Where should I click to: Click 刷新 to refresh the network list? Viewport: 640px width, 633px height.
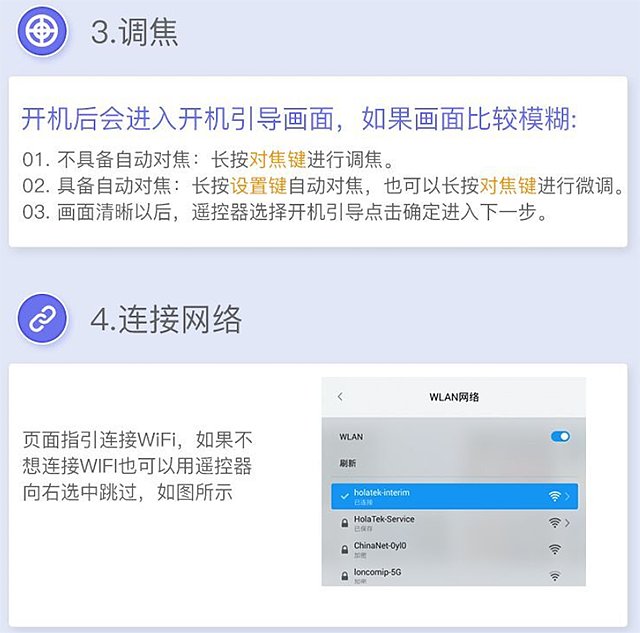348,463
